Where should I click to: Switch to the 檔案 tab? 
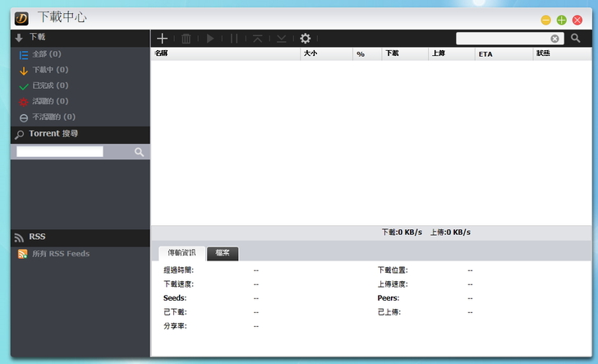pyautogui.click(x=223, y=253)
